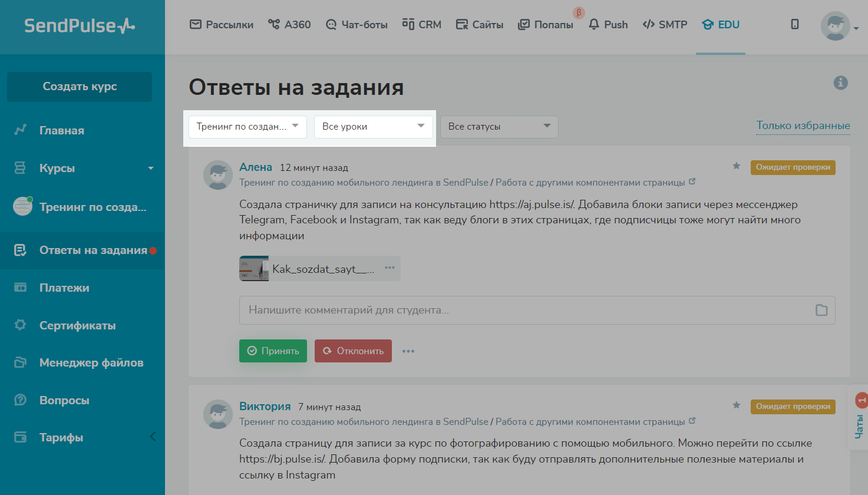
Task: Open file manager icon in comment field
Action: click(x=821, y=310)
